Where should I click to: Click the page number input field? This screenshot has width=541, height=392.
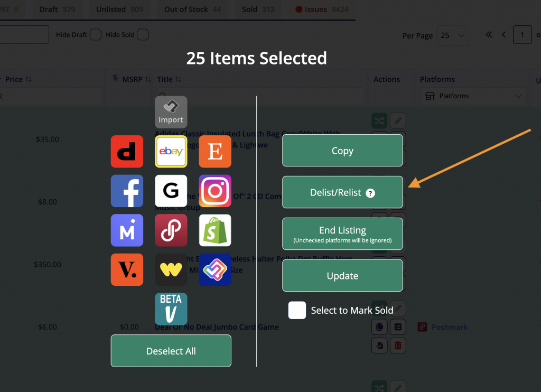(523, 35)
